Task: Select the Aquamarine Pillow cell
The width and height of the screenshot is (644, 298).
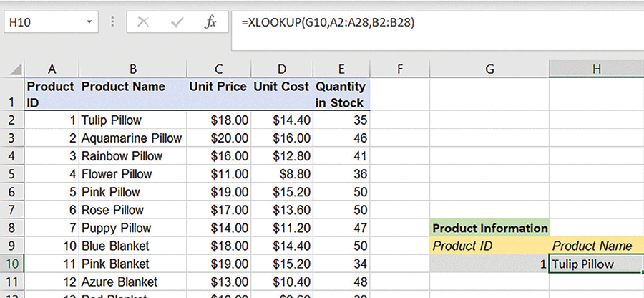Action: [132, 138]
